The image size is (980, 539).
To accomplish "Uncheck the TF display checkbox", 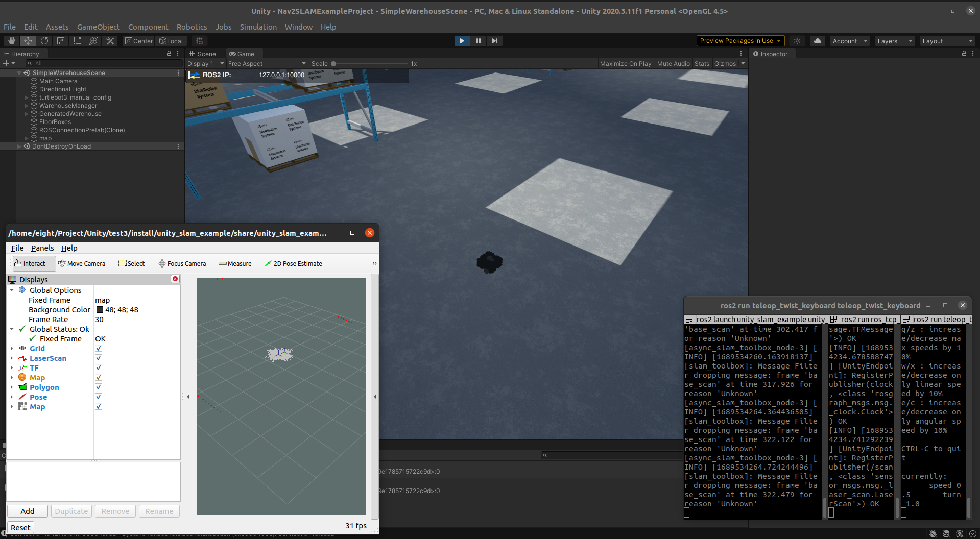I will pyautogui.click(x=99, y=367).
